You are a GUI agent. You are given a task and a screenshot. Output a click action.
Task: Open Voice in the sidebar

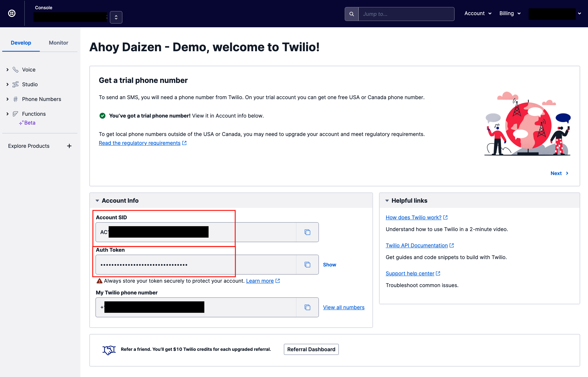pyautogui.click(x=29, y=70)
